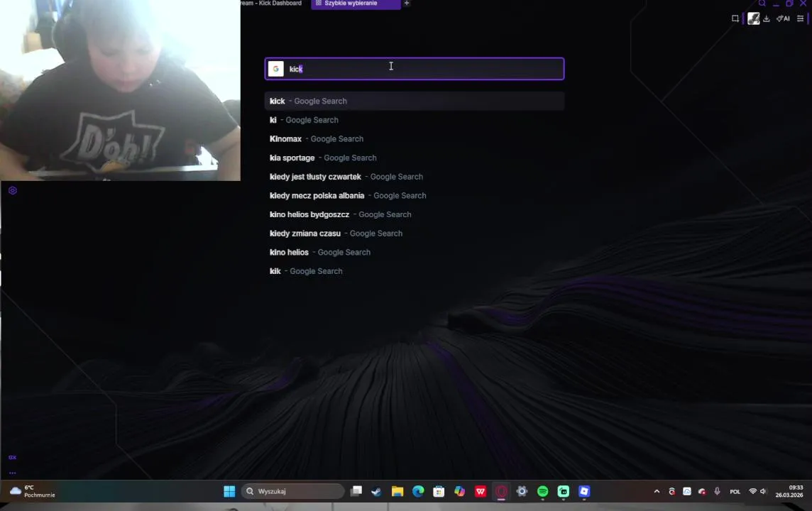The image size is (812, 511).
Task: Select 'kino helios bydgoszcz' suggestion
Action: (x=415, y=214)
